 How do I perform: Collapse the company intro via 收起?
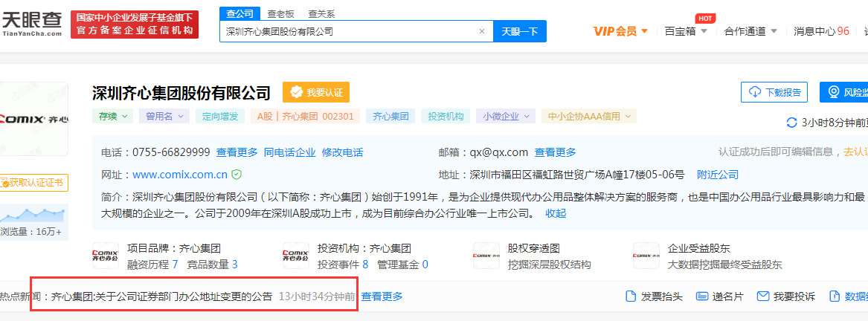(x=555, y=213)
